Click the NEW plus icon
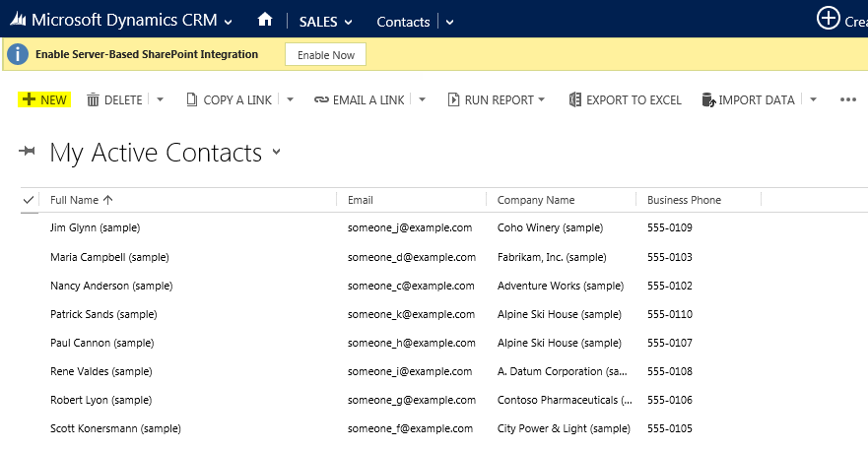The height and width of the screenshot is (450, 868). tap(29, 99)
